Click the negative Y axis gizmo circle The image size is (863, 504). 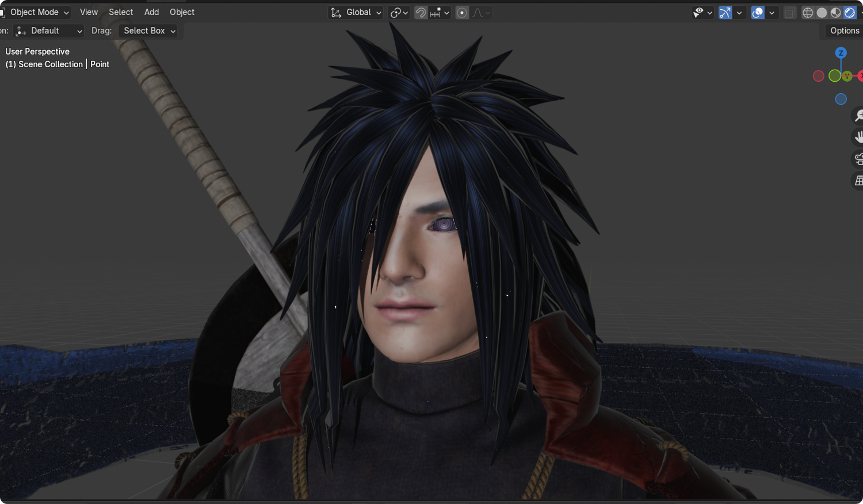coord(834,76)
